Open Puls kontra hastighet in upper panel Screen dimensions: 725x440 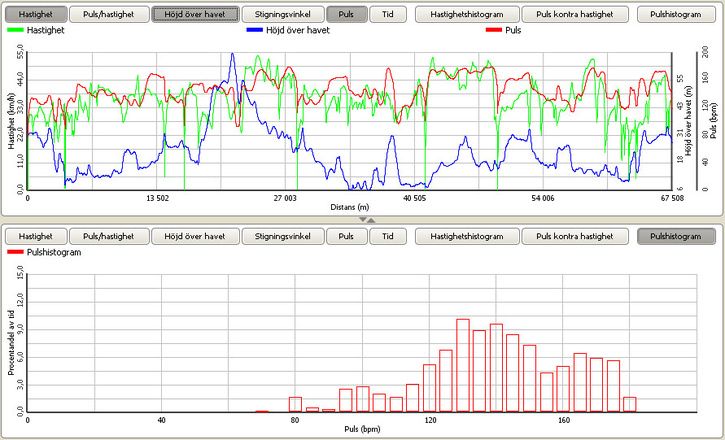(575, 14)
